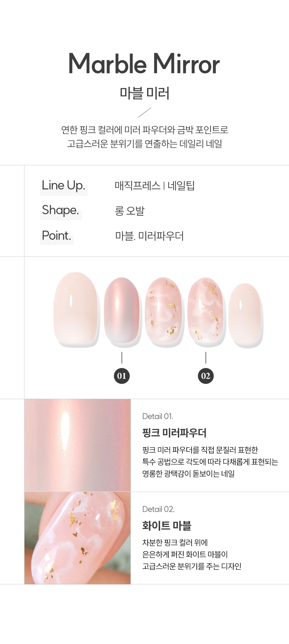Image resolution: width=289 pixels, height=644 pixels.
Task: Click the 롱 오발 shape value
Action: click(x=130, y=211)
